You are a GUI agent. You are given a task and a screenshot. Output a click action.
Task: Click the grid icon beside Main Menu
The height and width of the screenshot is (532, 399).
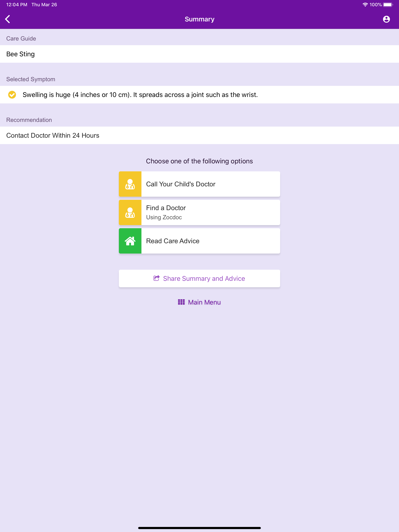(x=181, y=302)
